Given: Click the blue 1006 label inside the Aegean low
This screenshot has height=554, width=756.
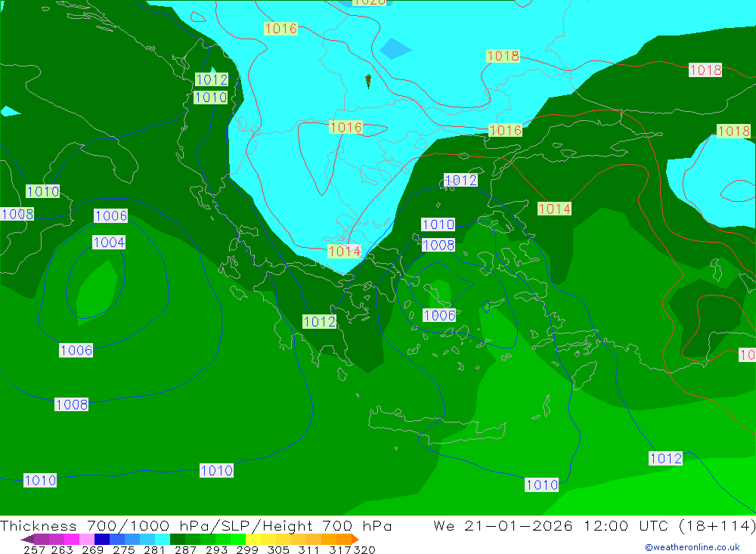Looking at the screenshot, I should click(439, 315).
